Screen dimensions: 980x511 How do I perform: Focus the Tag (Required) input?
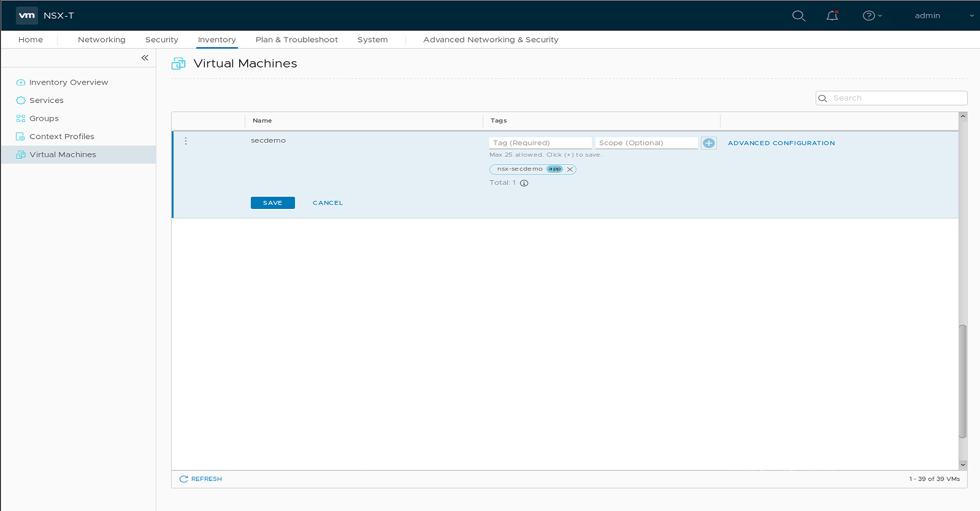[x=540, y=143]
